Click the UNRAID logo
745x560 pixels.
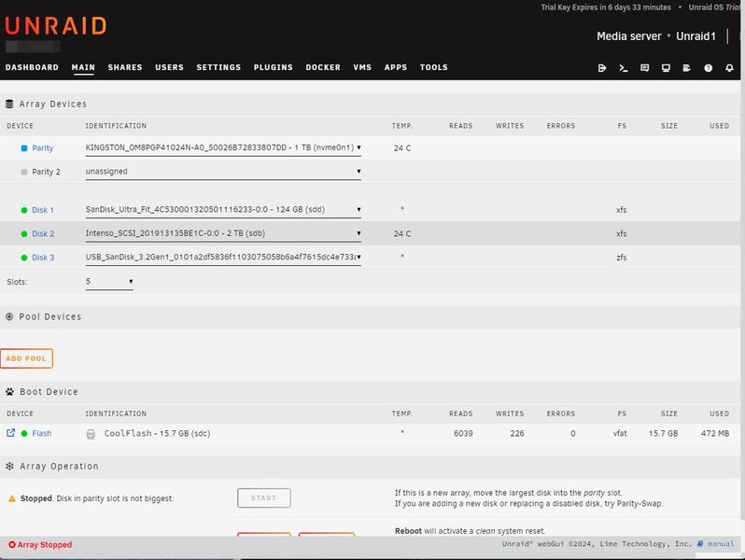pos(56,25)
